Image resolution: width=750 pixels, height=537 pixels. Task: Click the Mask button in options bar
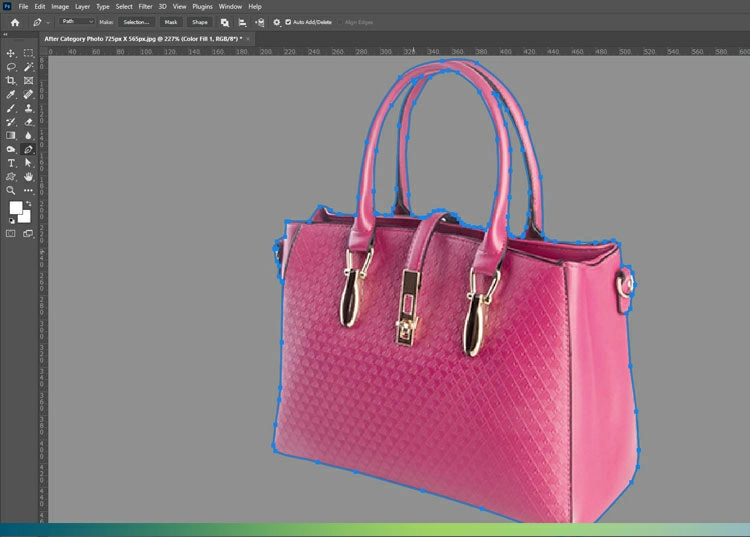pyautogui.click(x=171, y=22)
